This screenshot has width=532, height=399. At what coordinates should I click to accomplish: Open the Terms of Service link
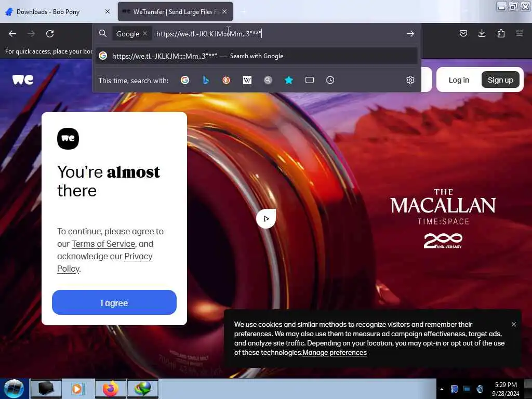pyautogui.click(x=103, y=244)
